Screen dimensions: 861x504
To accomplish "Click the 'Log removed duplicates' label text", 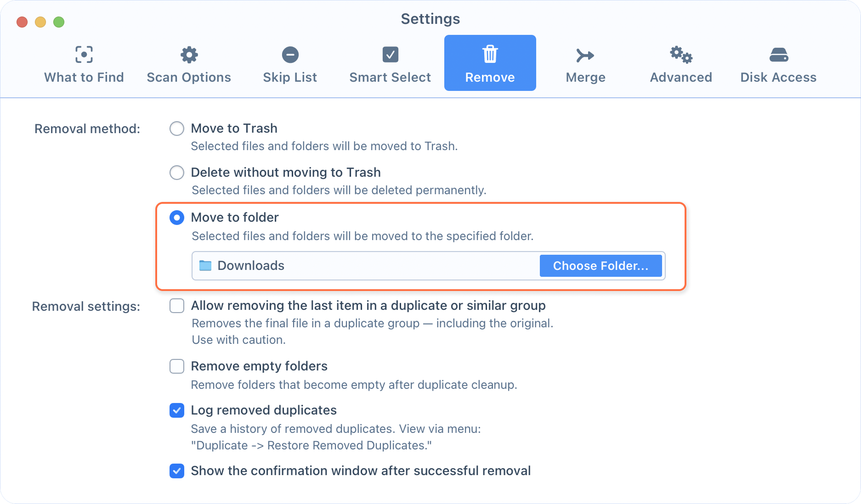I will pyautogui.click(x=264, y=410).
